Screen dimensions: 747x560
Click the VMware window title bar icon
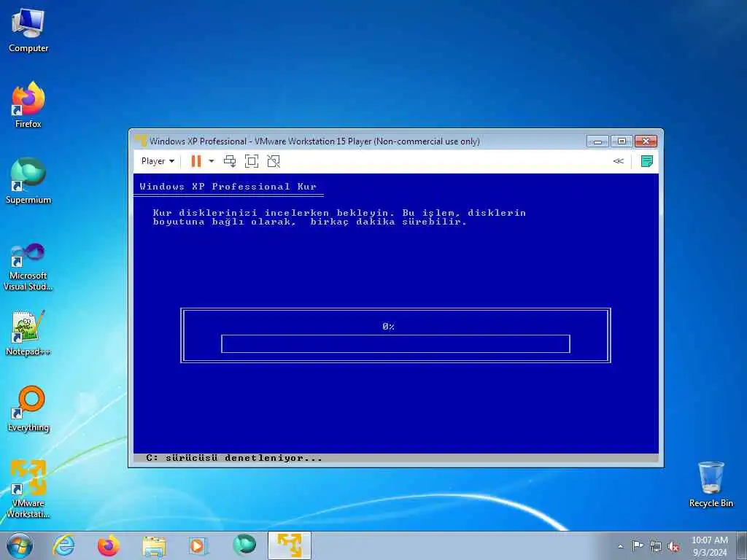click(141, 141)
